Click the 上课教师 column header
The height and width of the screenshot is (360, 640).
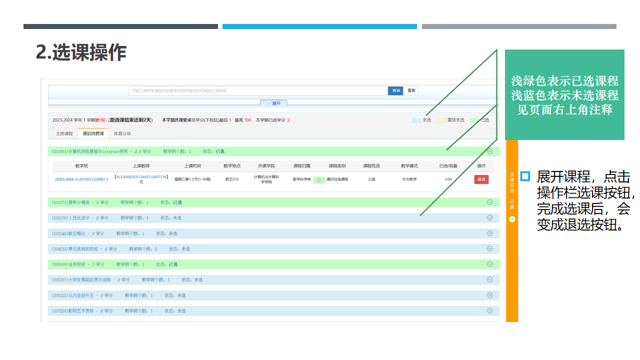click(x=141, y=166)
